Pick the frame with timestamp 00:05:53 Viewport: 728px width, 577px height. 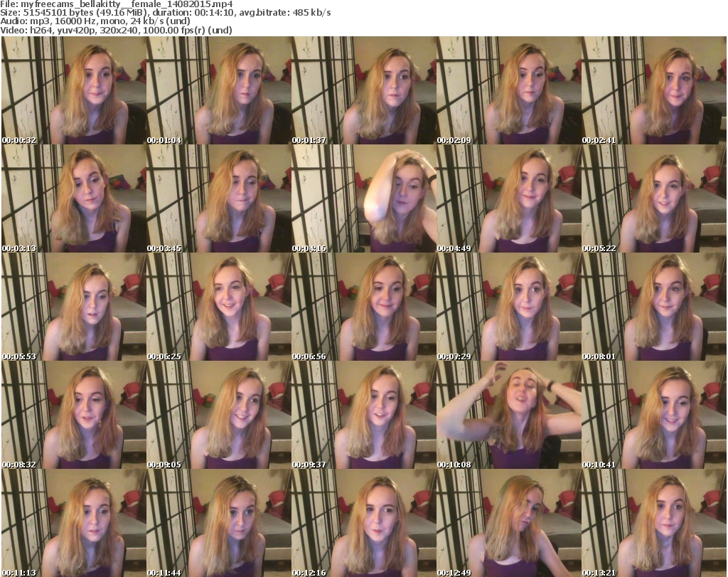click(x=74, y=307)
